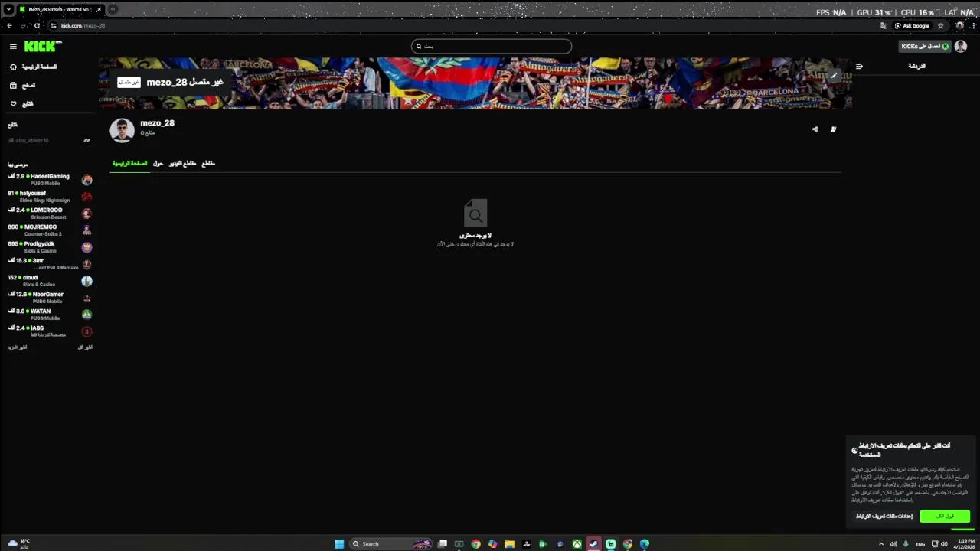Reload the page
Screen dimensions: 980x551
[x=37, y=25]
